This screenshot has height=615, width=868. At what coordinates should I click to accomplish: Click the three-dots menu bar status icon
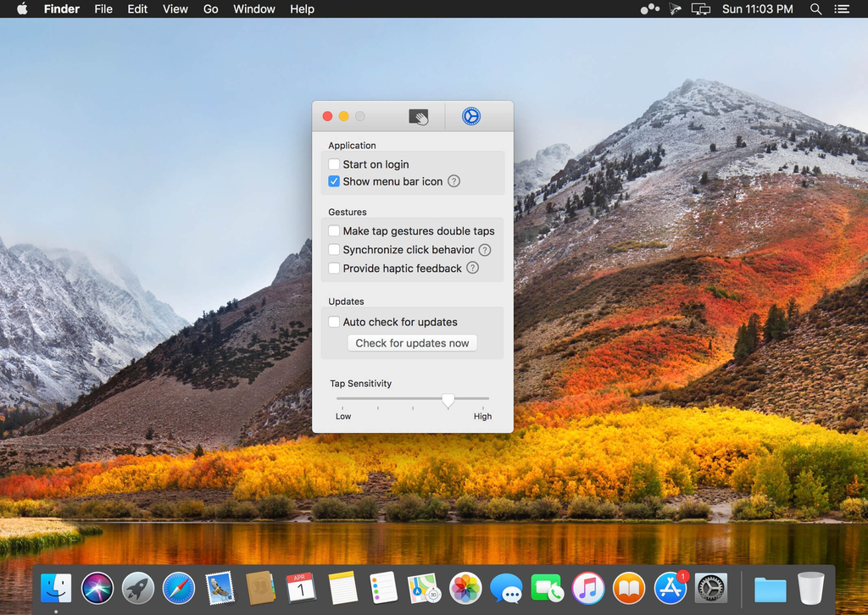(x=649, y=9)
